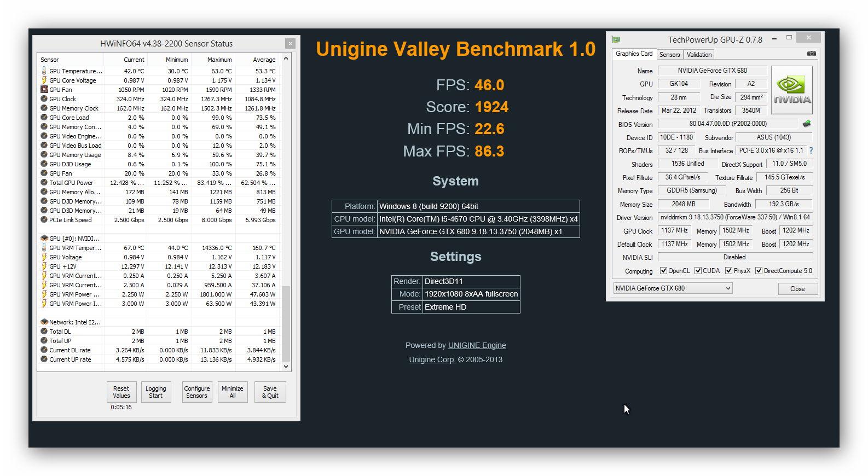
Task: Click network adapter icon of Intel I2 group
Action: point(44,322)
